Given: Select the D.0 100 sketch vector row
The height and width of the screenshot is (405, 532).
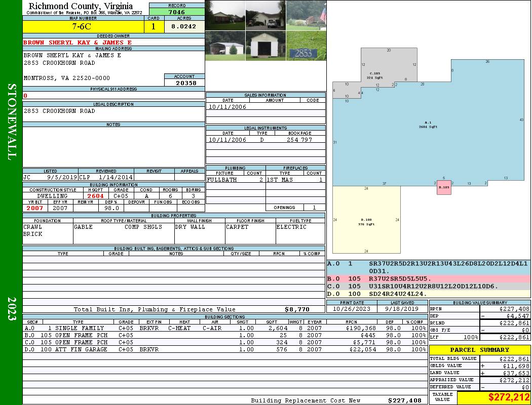Looking at the screenshot, I should coord(429,294).
